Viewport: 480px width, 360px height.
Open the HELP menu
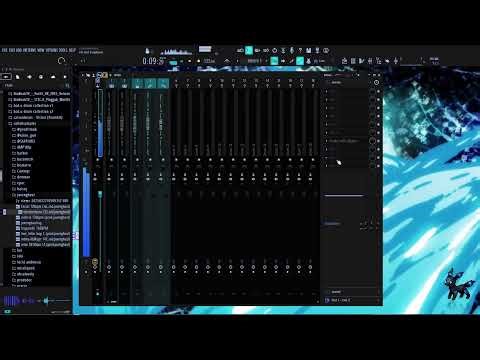(73, 50)
